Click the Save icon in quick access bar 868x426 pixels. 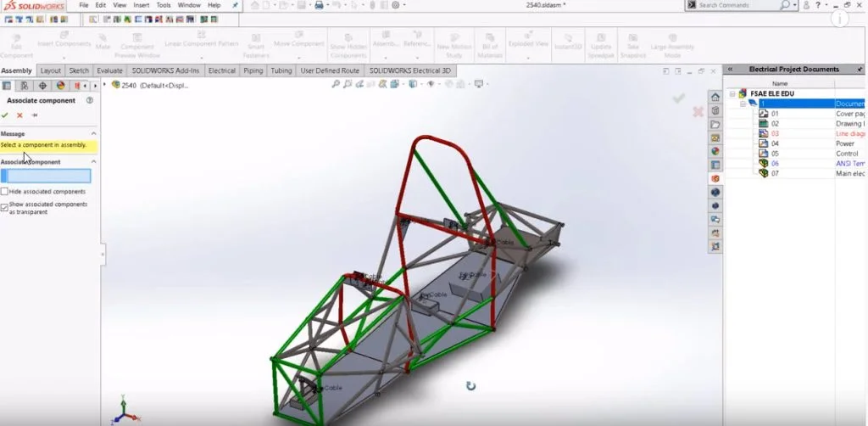[x=301, y=5]
